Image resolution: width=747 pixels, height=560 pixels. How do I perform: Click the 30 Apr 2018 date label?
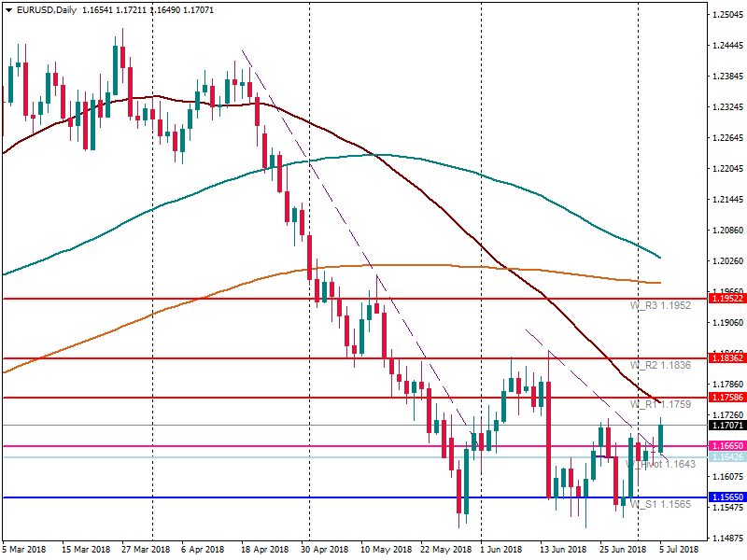[x=327, y=549]
